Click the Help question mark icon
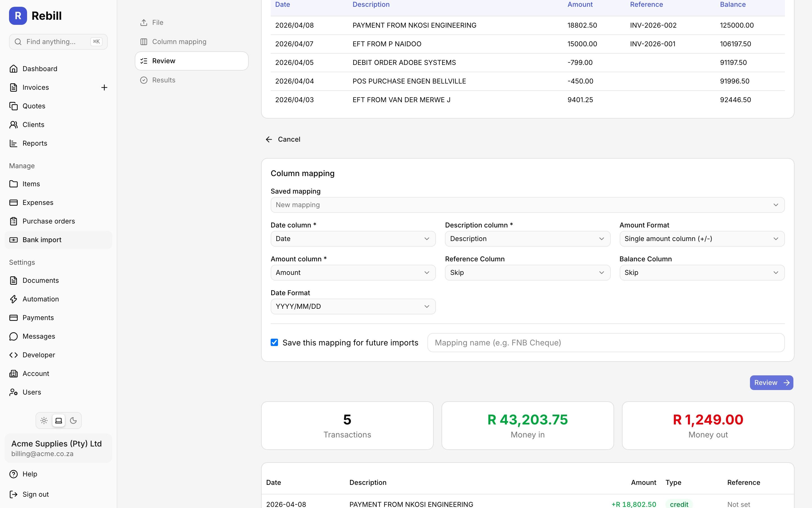Image resolution: width=812 pixels, height=508 pixels. (x=14, y=474)
